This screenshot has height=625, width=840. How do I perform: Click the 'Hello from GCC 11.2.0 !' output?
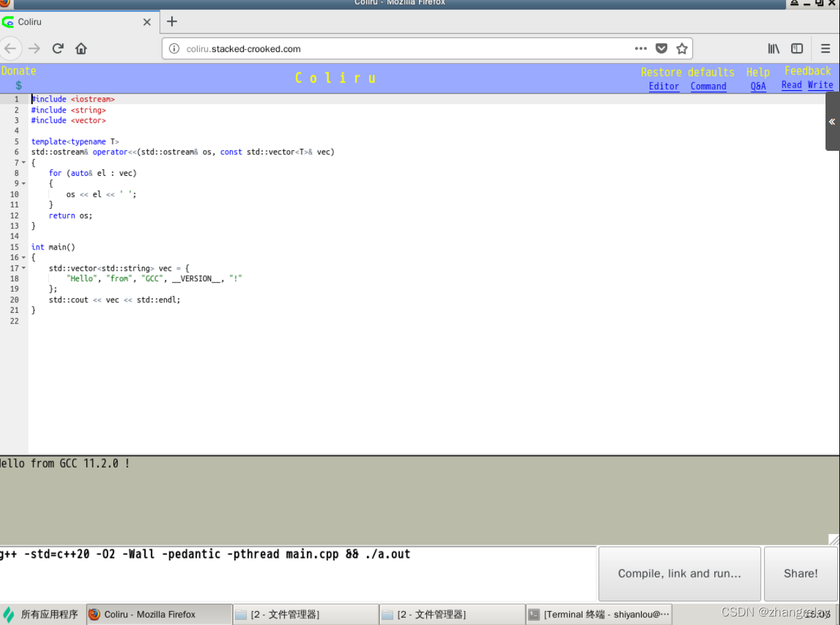click(x=65, y=464)
